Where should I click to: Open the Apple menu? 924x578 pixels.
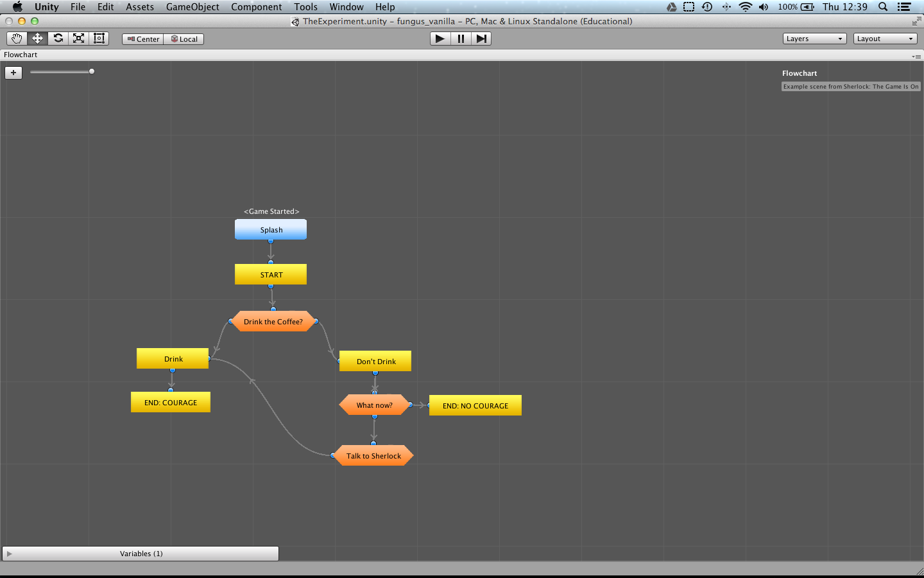[x=17, y=7]
